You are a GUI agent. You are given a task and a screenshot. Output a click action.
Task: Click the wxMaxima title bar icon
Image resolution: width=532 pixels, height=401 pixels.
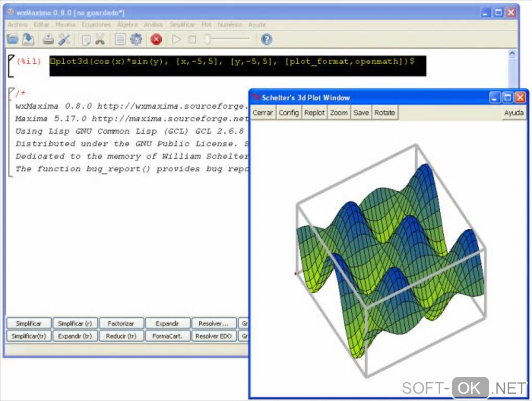click(x=10, y=12)
